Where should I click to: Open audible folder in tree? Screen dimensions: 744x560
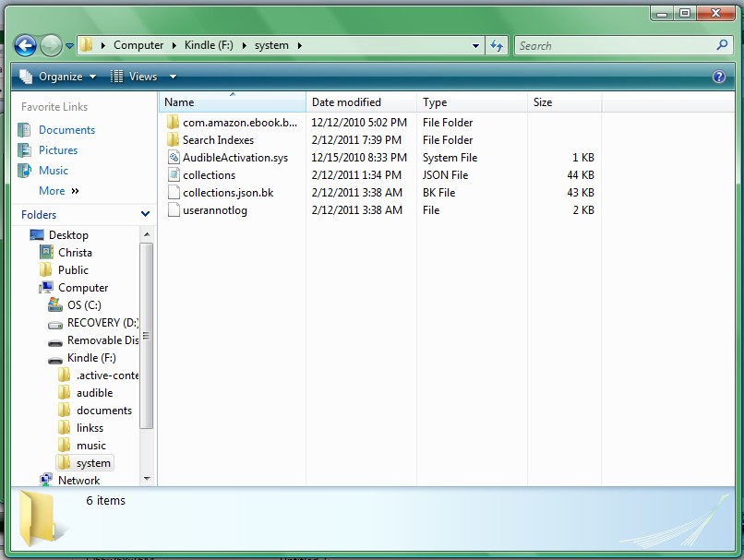click(94, 393)
